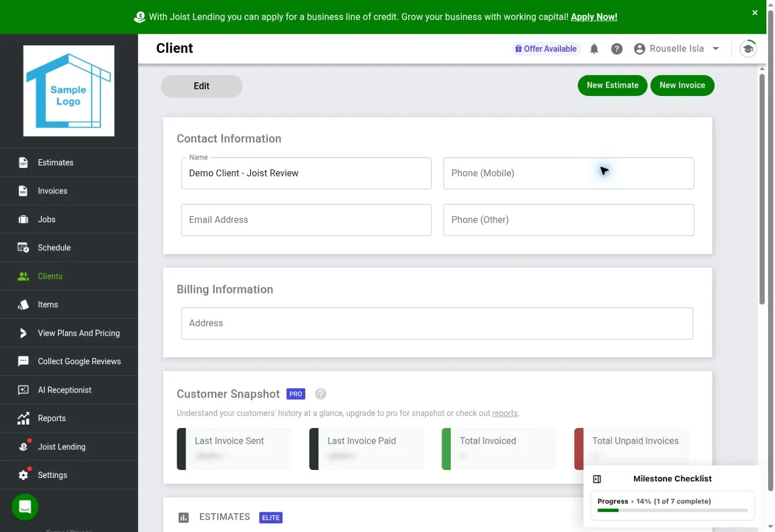This screenshot has width=775, height=532.
Task: Create a New Invoice
Action: pyautogui.click(x=682, y=86)
